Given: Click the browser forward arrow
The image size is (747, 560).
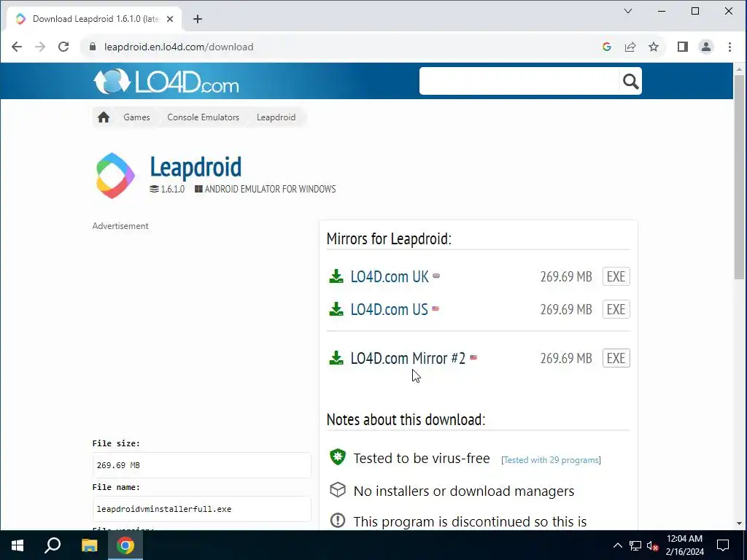Looking at the screenshot, I should [x=40, y=47].
